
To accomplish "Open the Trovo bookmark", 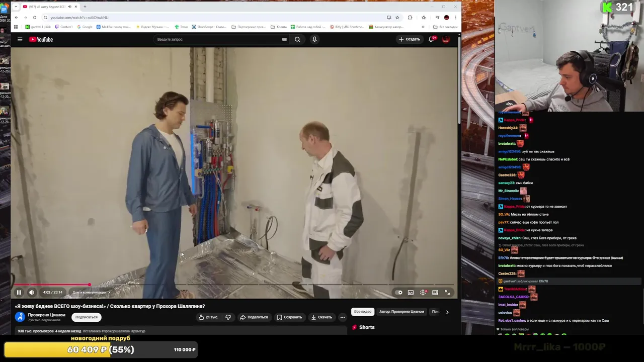I will 181,27.
